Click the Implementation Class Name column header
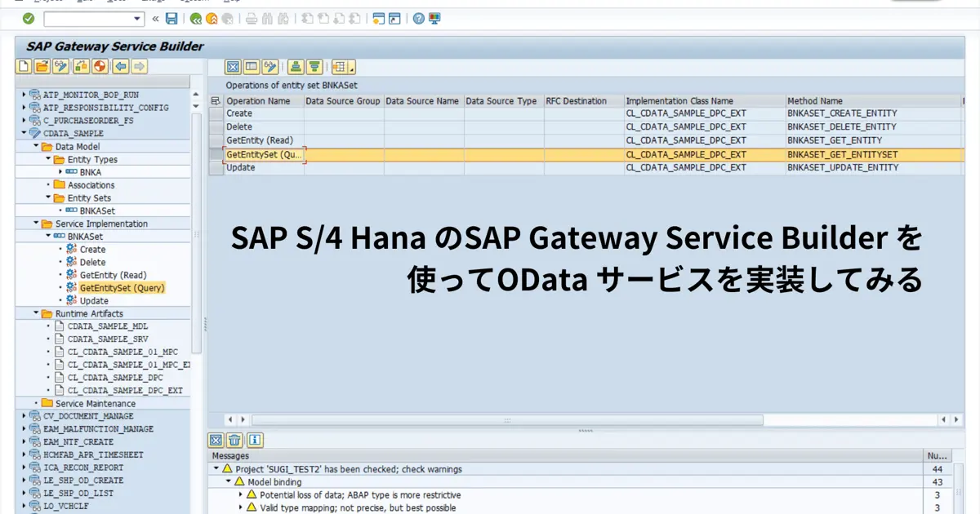Image resolution: width=980 pixels, height=514 pixels. (x=705, y=101)
